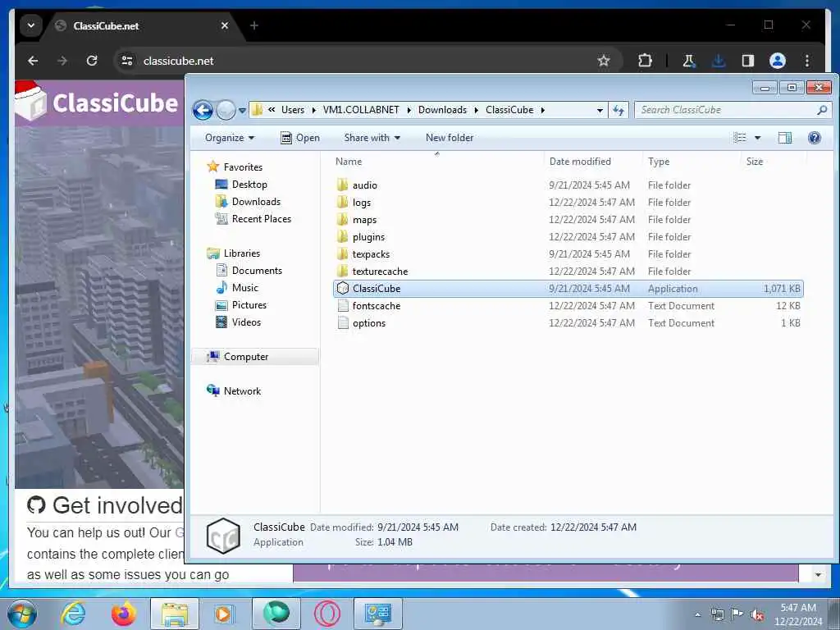Click the magnifier icon in search box
This screenshot has height=630, width=840.
click(822, 110)
